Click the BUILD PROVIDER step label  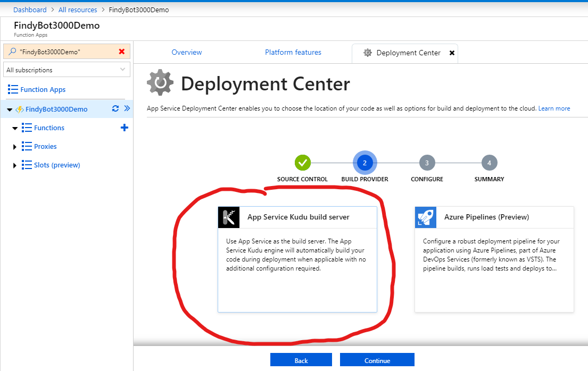click(365, 179)
